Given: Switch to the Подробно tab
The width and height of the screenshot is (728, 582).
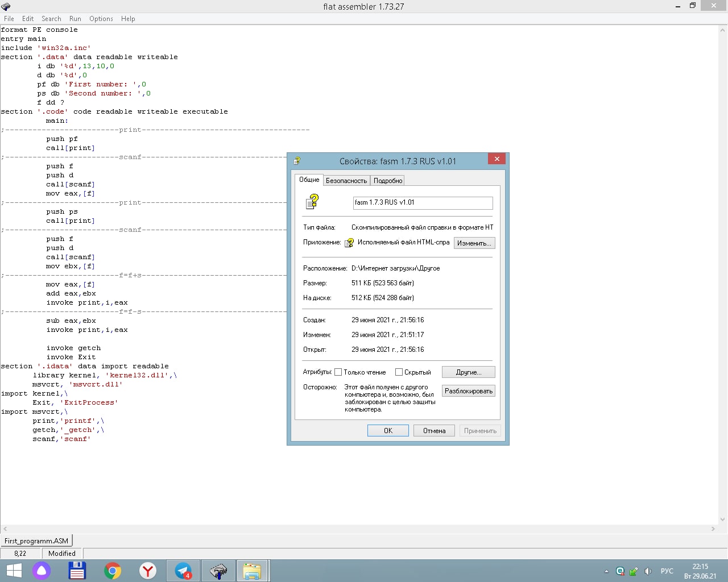Looking at the screenshot, I should click(388, 181).
